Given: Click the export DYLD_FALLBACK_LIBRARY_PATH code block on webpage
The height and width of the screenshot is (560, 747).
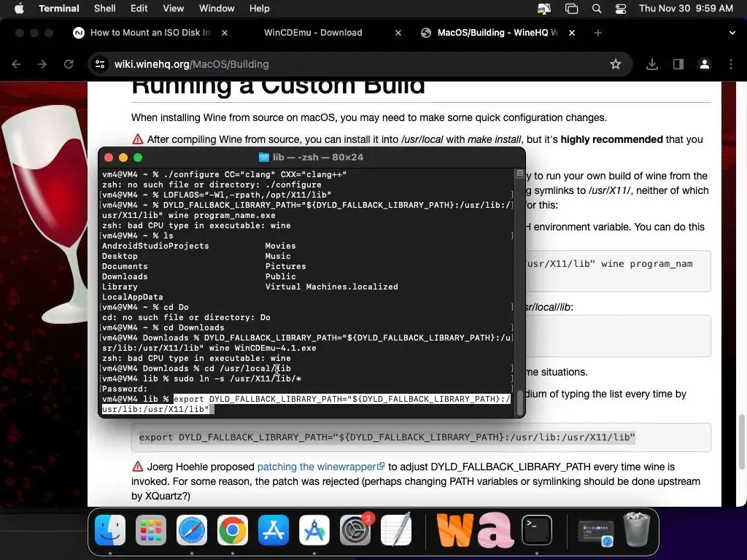Looking at the screenshot, I should (x=421, y=437).
